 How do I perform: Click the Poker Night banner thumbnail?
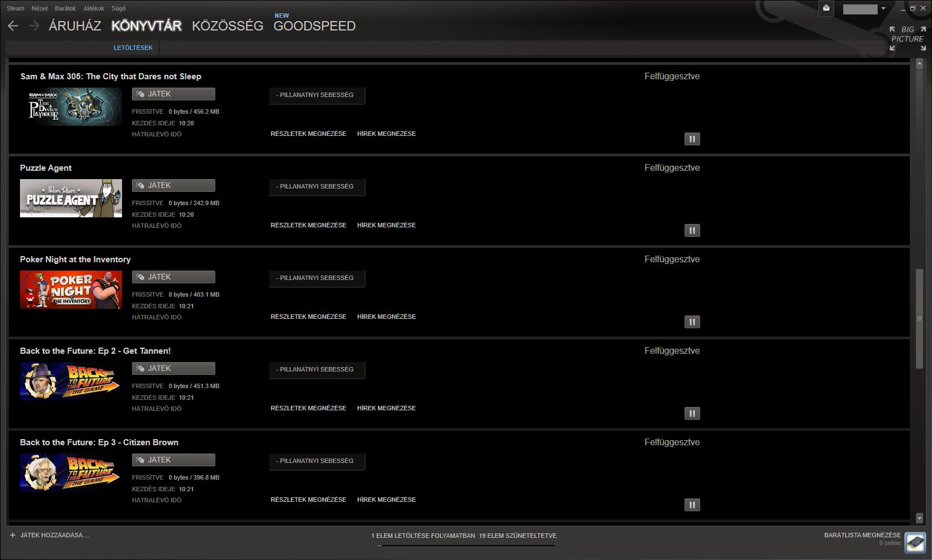(71, 289)
